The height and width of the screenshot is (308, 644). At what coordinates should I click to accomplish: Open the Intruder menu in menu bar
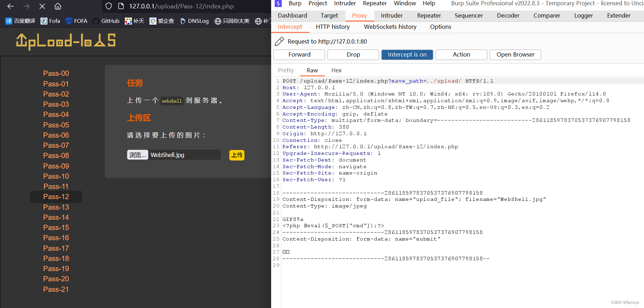pyautogui.click(x=345, y=4)
